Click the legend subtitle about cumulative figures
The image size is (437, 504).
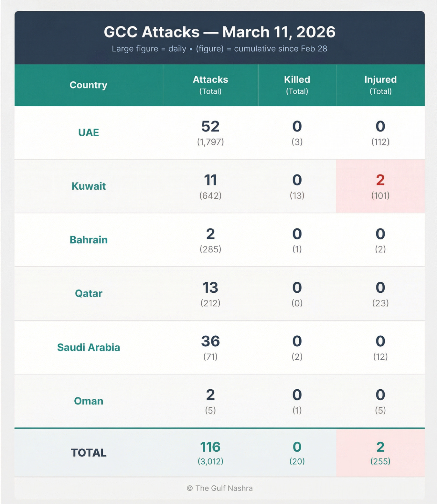(x=219, y=49)
